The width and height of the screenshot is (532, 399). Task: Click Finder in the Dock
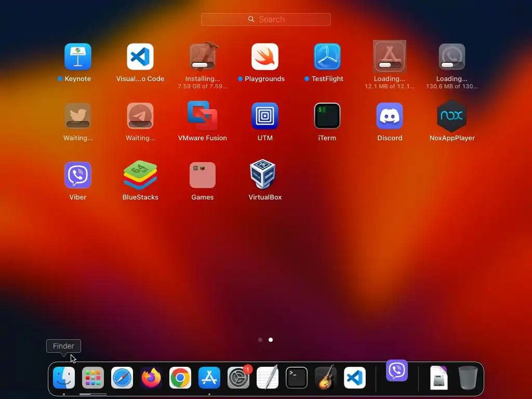tap(64, 378)
